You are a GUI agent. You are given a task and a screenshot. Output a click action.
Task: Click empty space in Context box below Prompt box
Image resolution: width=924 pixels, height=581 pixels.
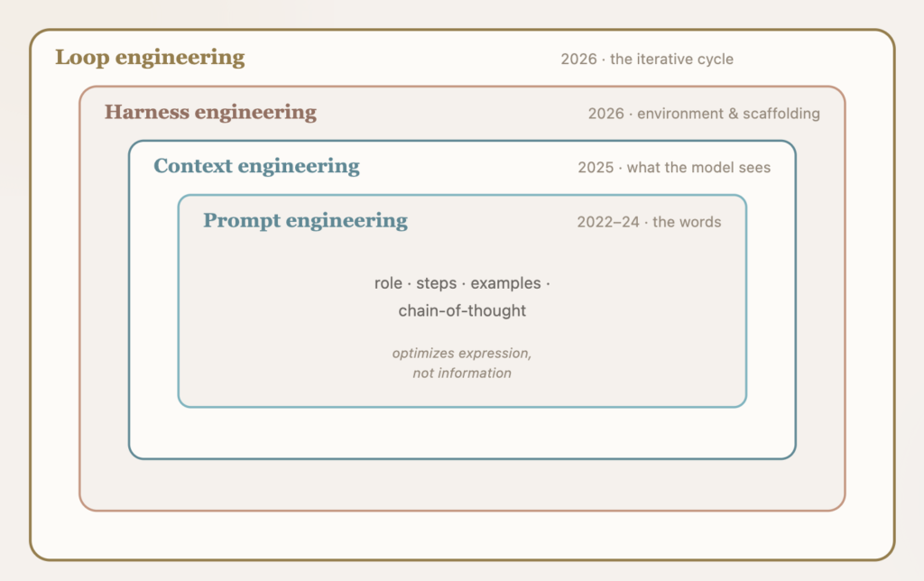(462, 432)
